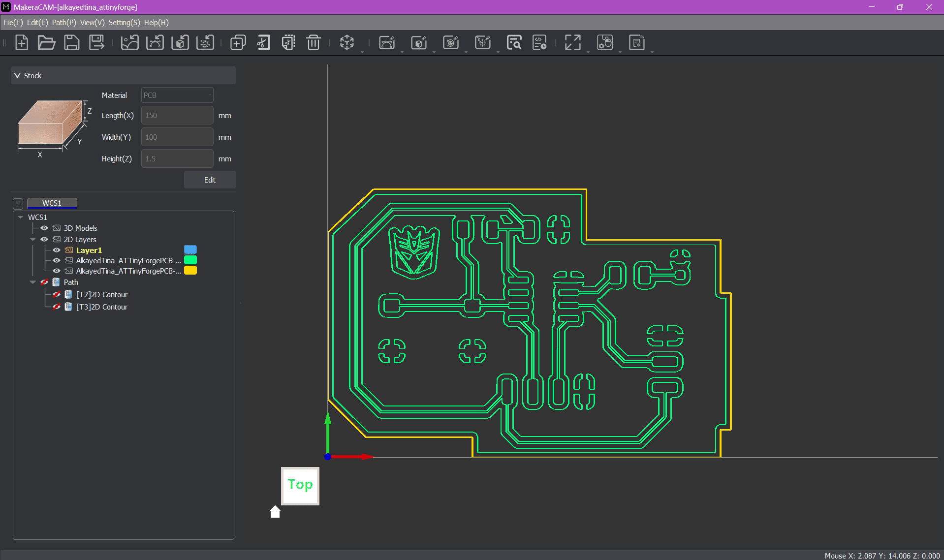
Task: Collapse the 2D Layers tree node
Action: point(32,239)
